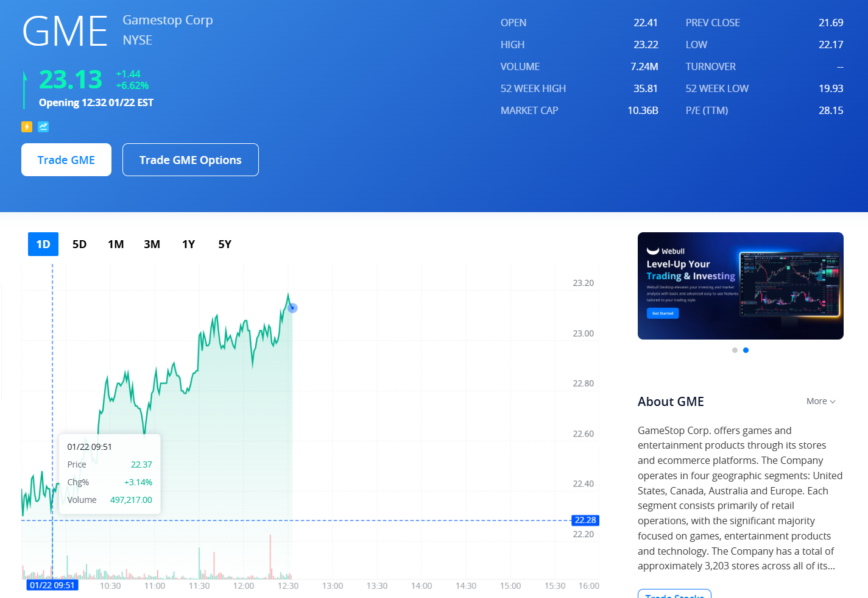The image size is (868, 598).
Task: Switch chart to the 5D tab
Action: click(x=80, y=244)
